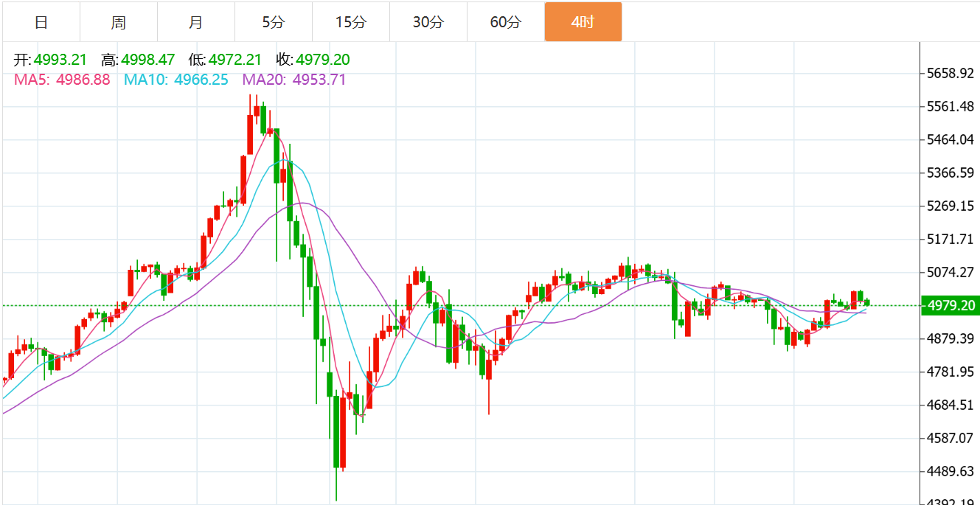The width and height of the screenshot is (980, 505).
Task: Click the MA10 indicator label
Action: tap(176, 80)
